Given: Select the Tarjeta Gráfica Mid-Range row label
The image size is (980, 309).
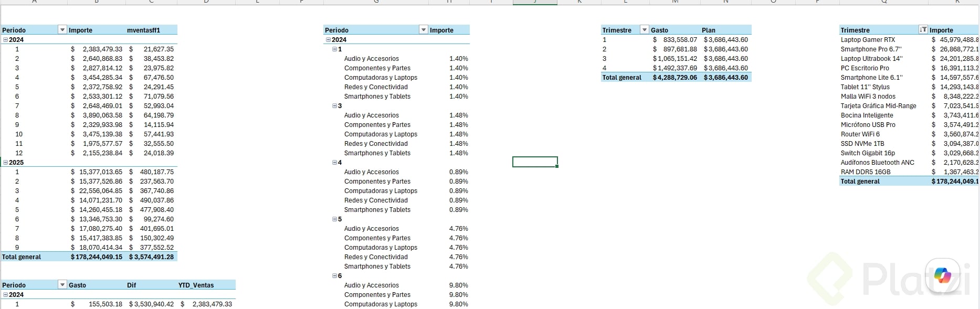Looking at the screenshot, I should (x=878, y=105).
